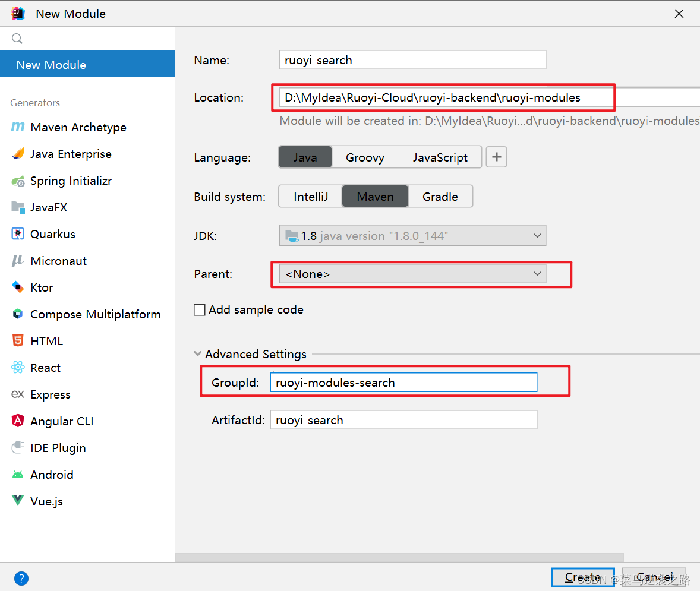
Task: Click the Name field with ruoyi-search
Action: tap(412, 60)
